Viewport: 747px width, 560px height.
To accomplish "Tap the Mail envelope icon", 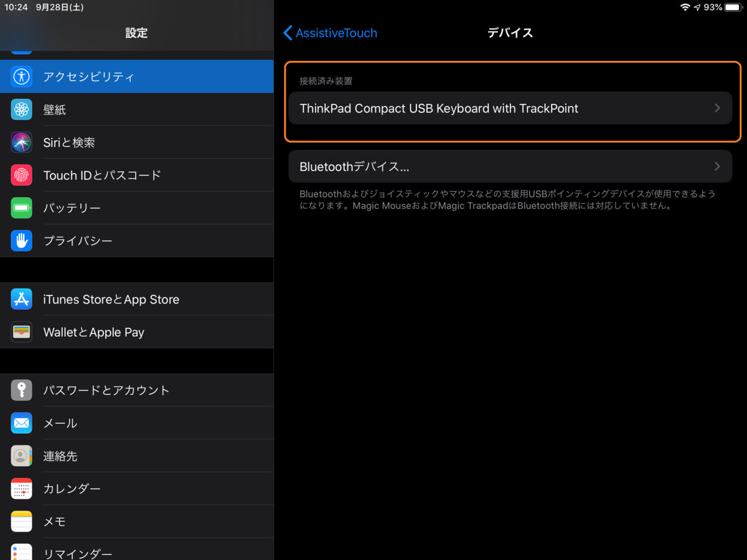I will (22, 423).
